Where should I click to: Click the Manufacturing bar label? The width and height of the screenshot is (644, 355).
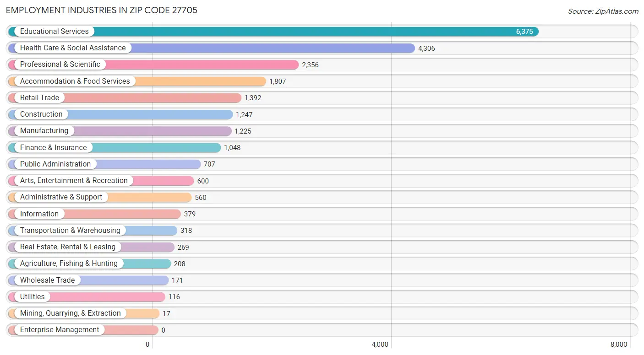(x=44, y=130)
